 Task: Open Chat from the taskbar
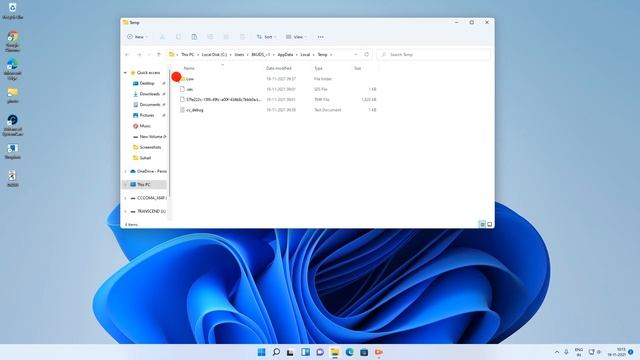[320, 352]
